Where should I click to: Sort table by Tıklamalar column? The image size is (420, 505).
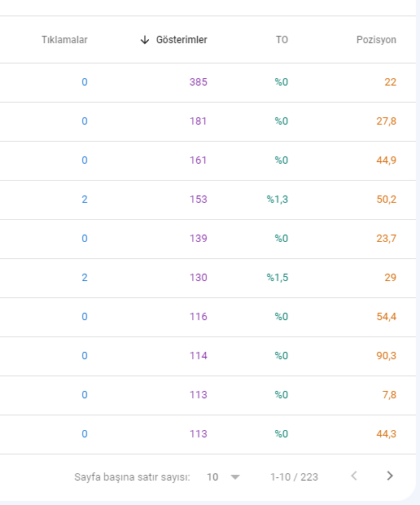(x=64, y=40)
